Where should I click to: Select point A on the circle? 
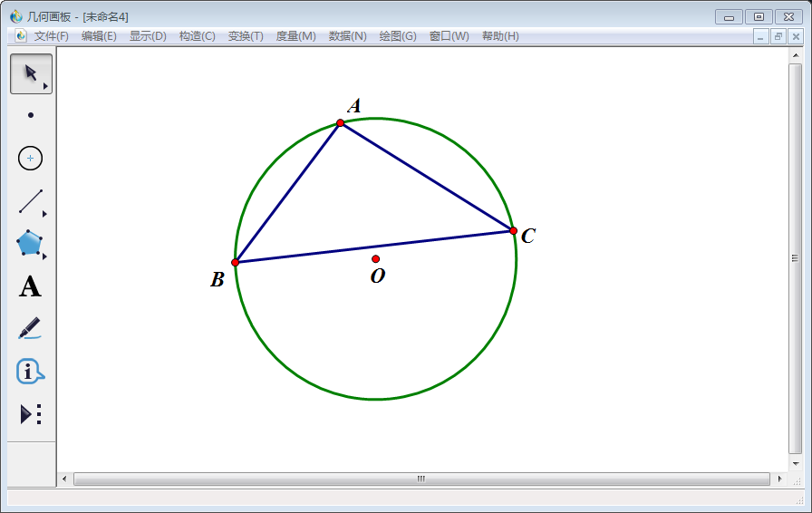(340, 122)
